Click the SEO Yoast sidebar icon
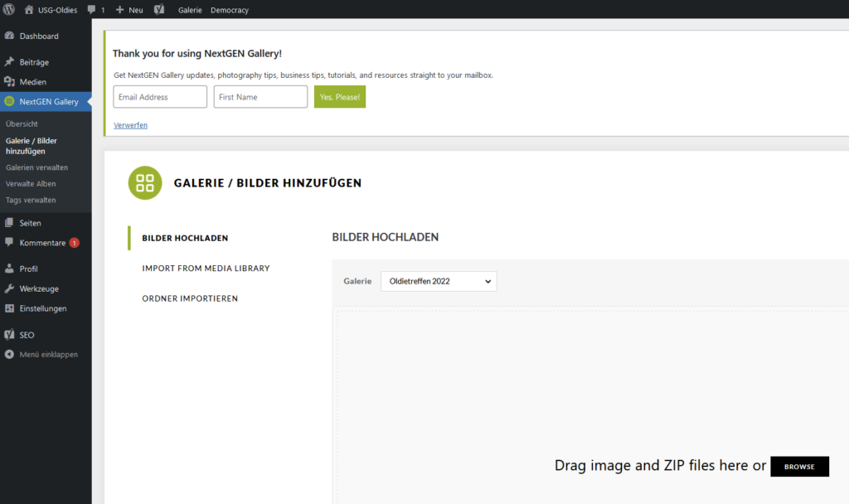The height and width of the screenshot is (504, 849). (9, 335)
